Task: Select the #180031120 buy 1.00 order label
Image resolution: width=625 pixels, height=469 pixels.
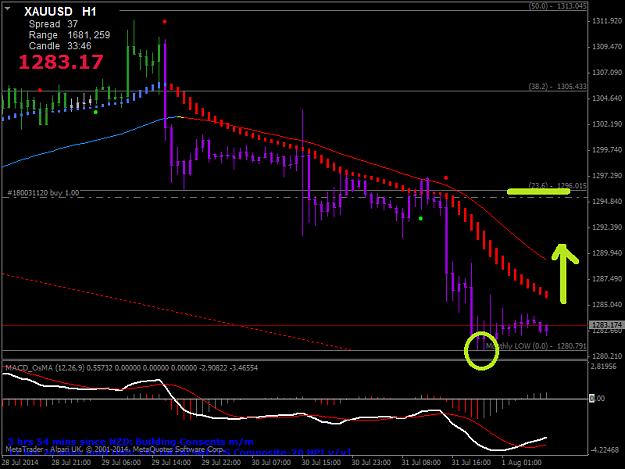Action: [43, 193]
